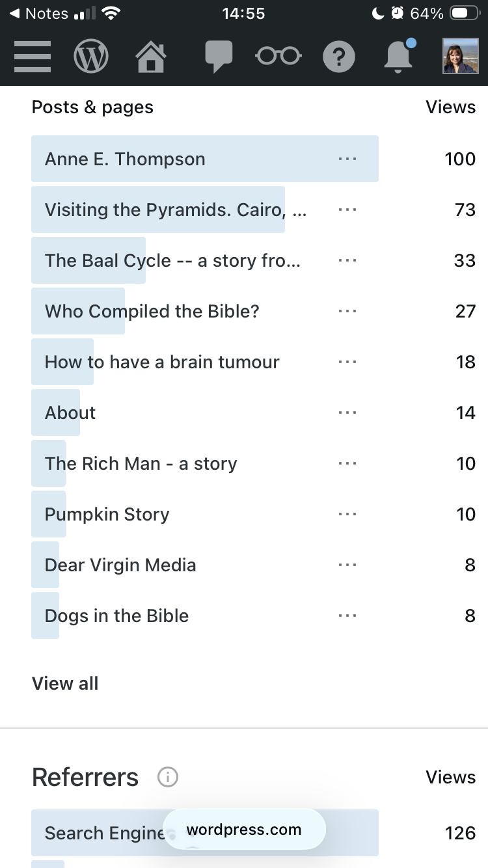Open more options for Dogs in the Bible
Viewport: 488px width, 868px height.
click(347, 616)
